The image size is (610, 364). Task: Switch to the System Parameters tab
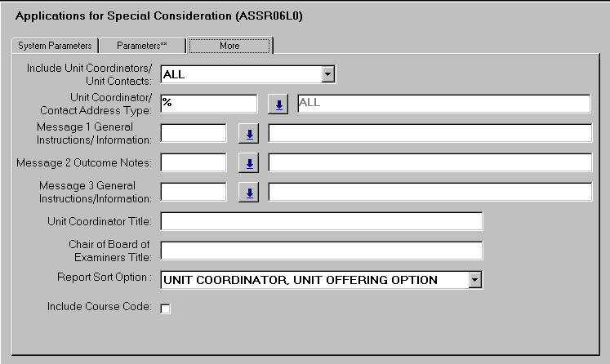55,46
